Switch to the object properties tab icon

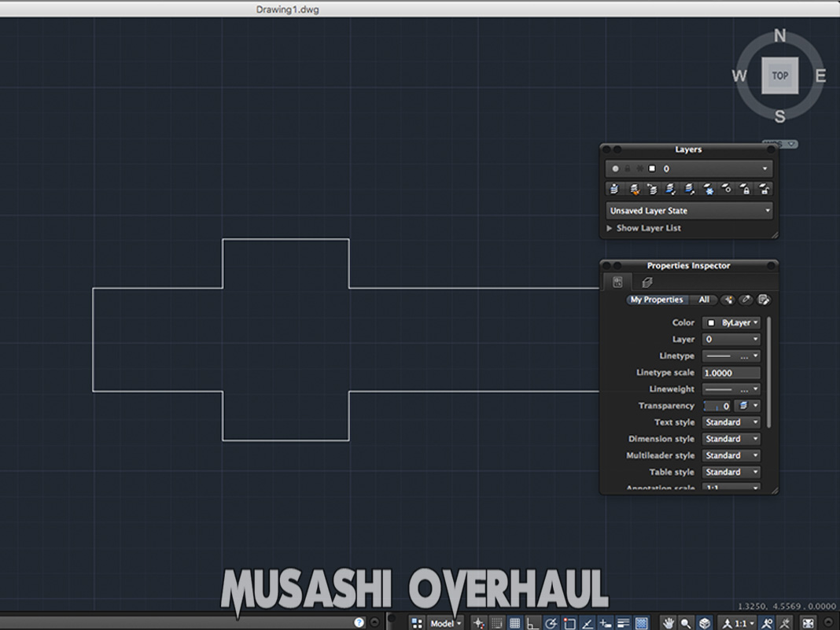[x=617, y=282]
